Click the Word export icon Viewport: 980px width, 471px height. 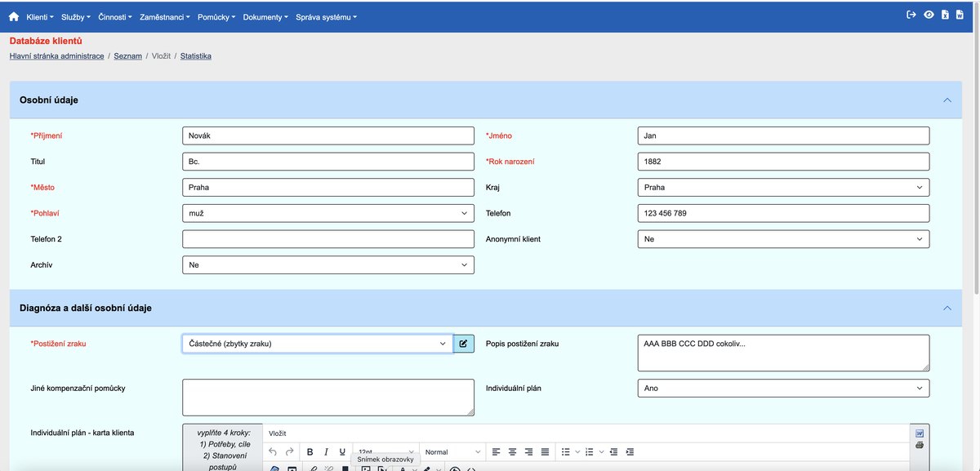pos(960,16)
